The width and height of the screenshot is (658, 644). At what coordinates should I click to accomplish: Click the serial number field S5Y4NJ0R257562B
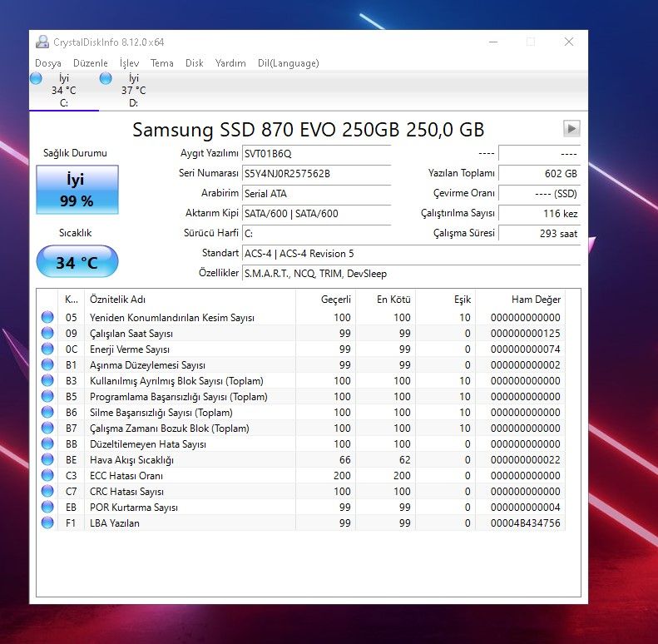(316, 173)
